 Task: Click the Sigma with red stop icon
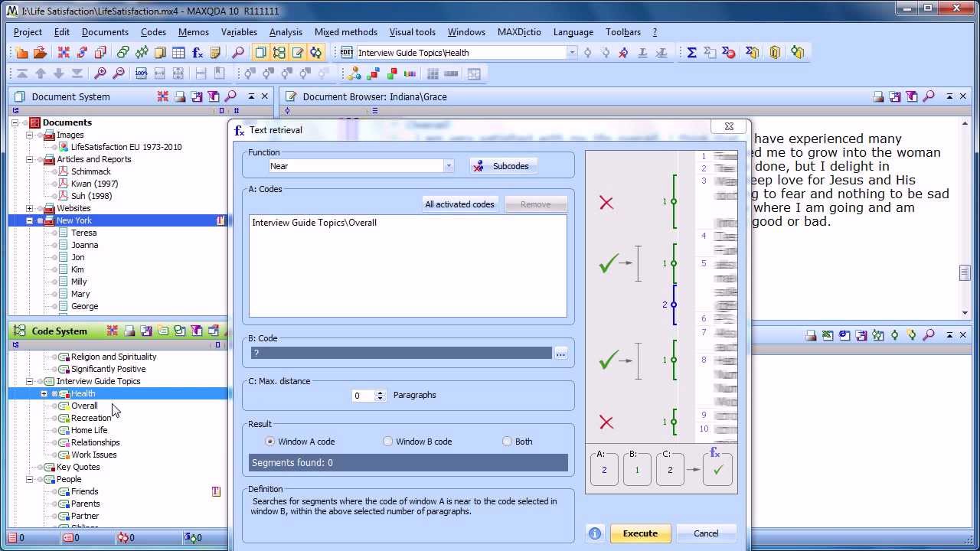click(x=728, y=53)
